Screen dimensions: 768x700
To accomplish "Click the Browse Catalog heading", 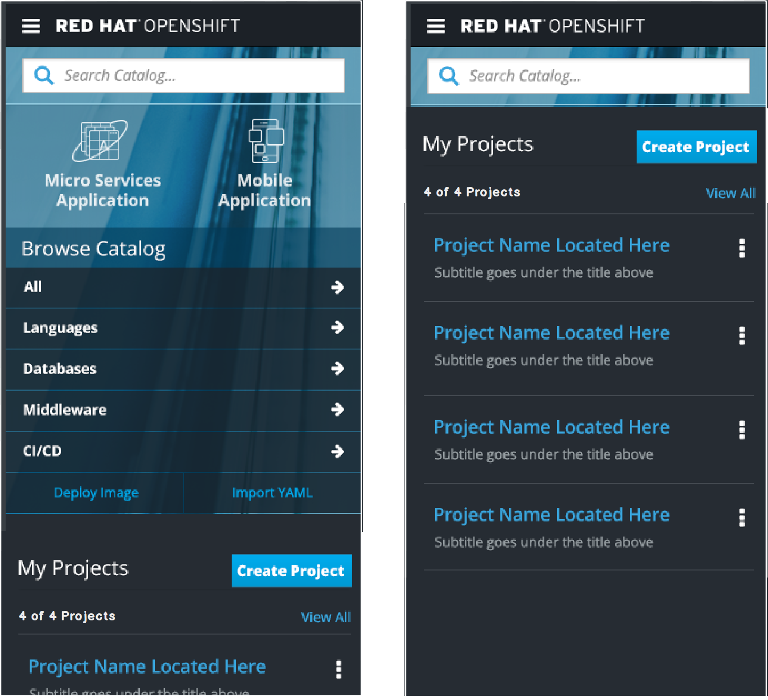I will point(94,249).
